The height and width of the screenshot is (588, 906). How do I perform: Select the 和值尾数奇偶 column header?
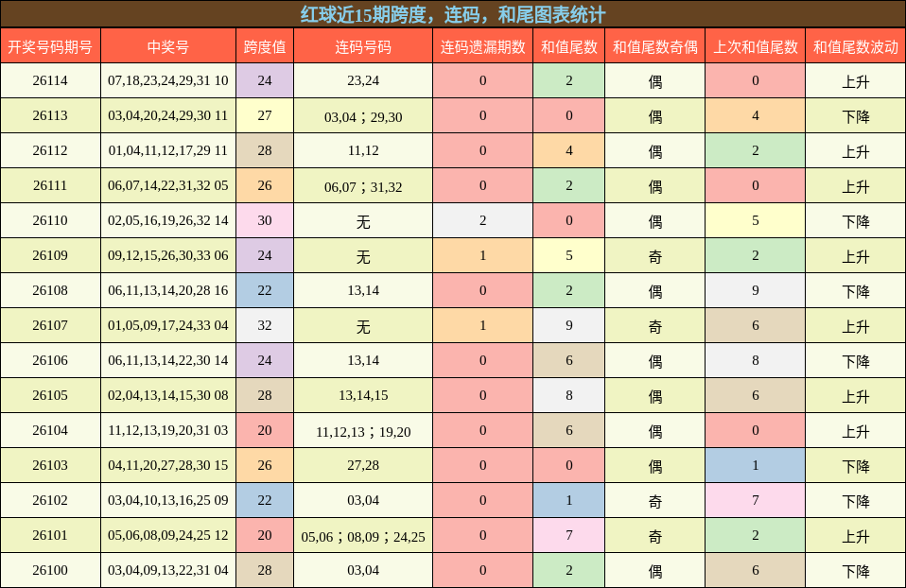click(x=655, y=46)
